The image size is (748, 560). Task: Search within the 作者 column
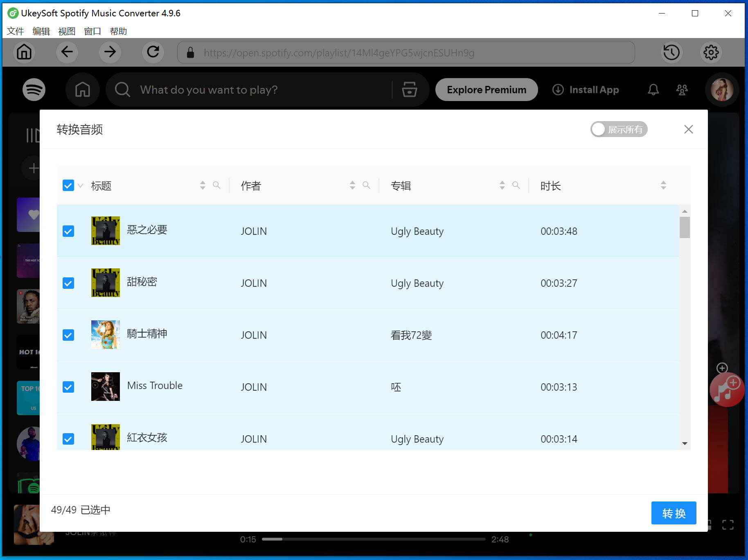pyautogui.click(x=366, y=185)
